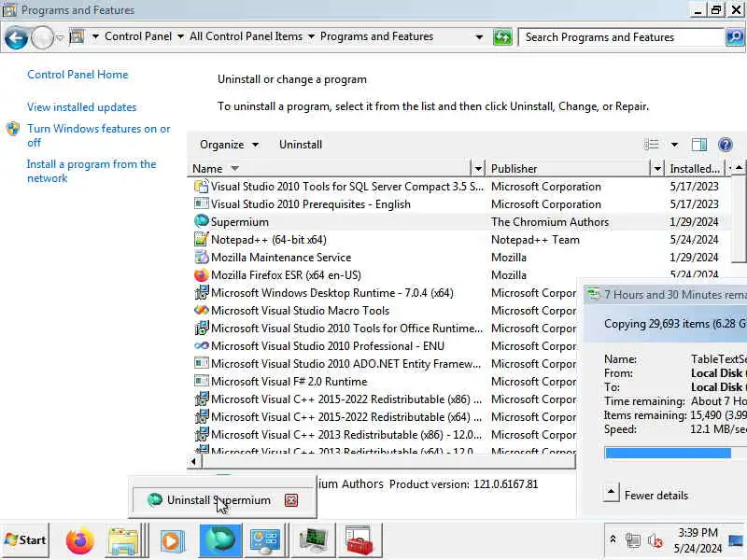Open the Start menu
This screenshot has width=747, height=560.
25,540
